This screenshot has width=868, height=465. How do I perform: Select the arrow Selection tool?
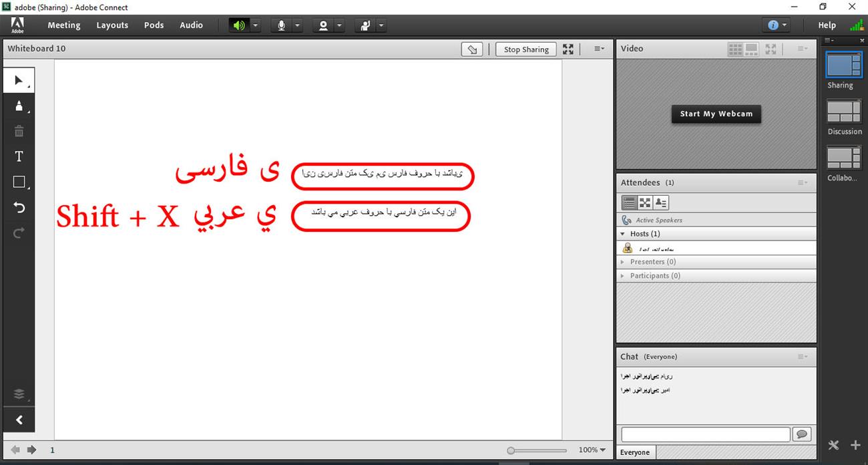click(19, 81)
